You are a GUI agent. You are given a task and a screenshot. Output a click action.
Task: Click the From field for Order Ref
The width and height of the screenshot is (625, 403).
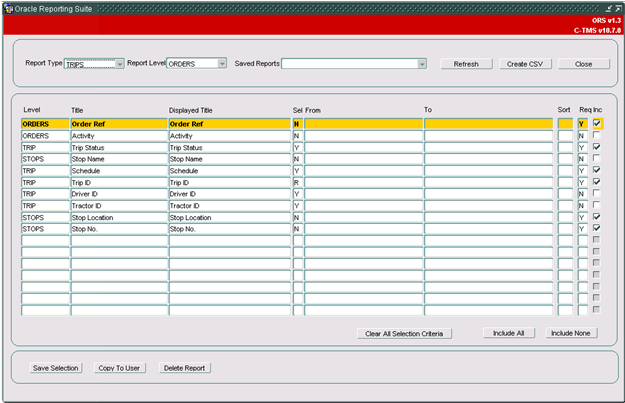pos(363,124)
